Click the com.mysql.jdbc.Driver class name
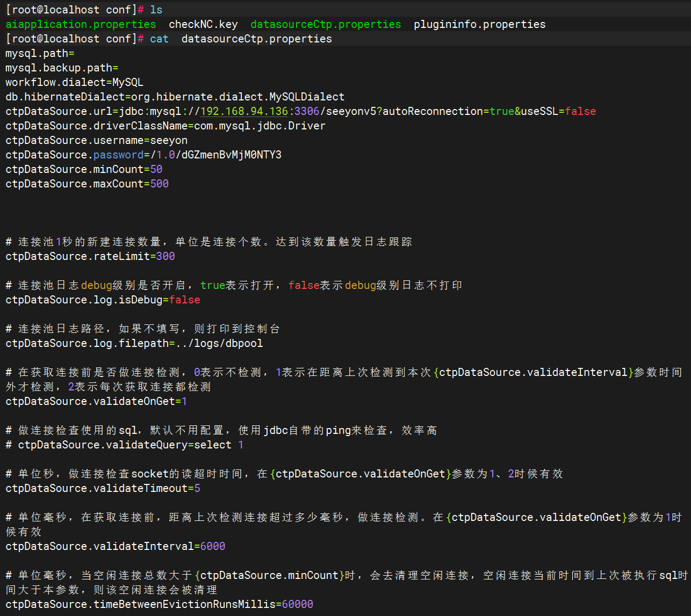 tap(260, 126)
